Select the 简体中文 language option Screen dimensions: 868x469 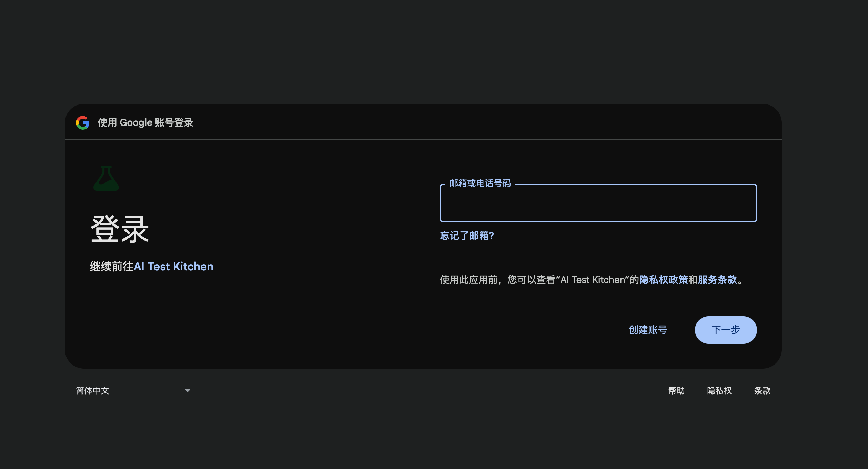point(92,390)
